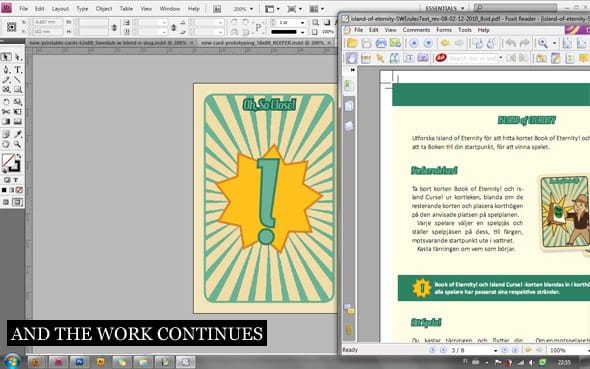This screenshot has height=369, width=590.
Task: Select the Type tool in InDesign toolbox
Action: pyautogui.click(x=18, y=70)
